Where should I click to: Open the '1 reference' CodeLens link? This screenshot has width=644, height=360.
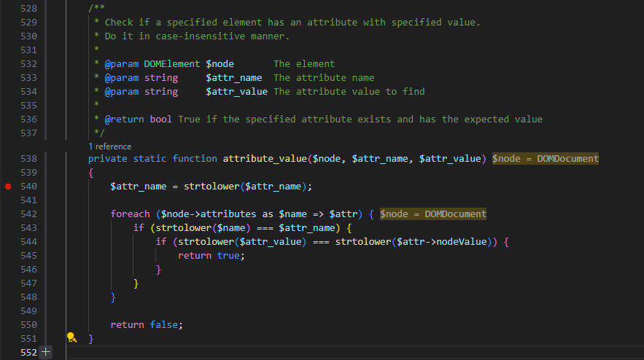(110, 146)
